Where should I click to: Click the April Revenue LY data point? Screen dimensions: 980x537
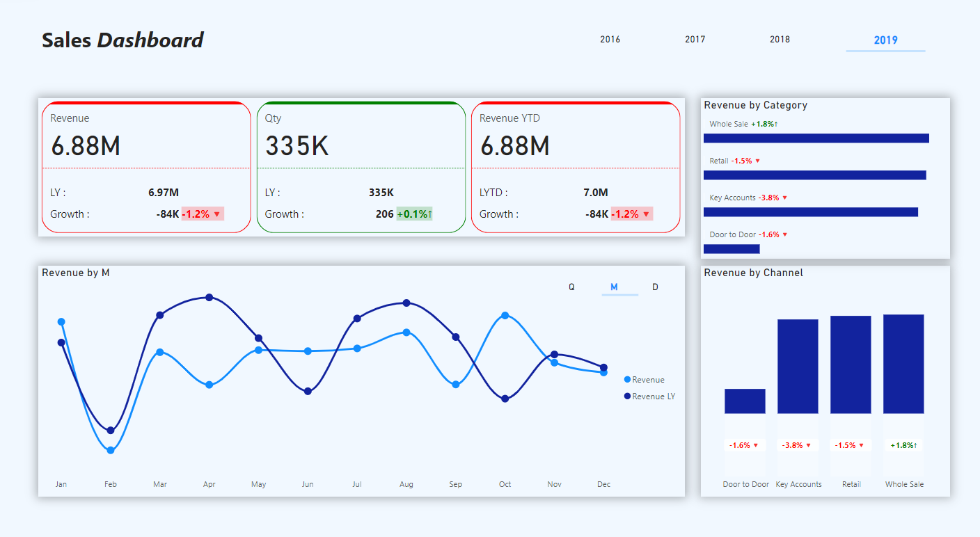[x=209, y=298]
